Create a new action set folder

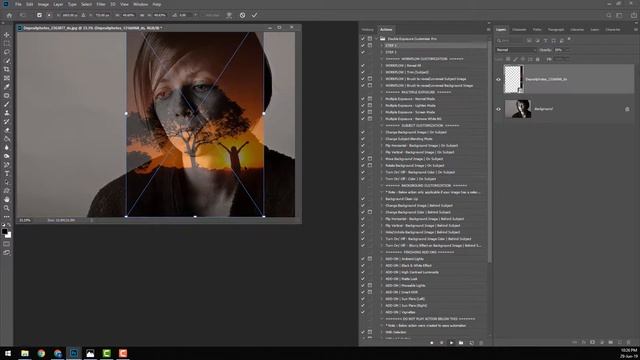(x=461, y=343)
